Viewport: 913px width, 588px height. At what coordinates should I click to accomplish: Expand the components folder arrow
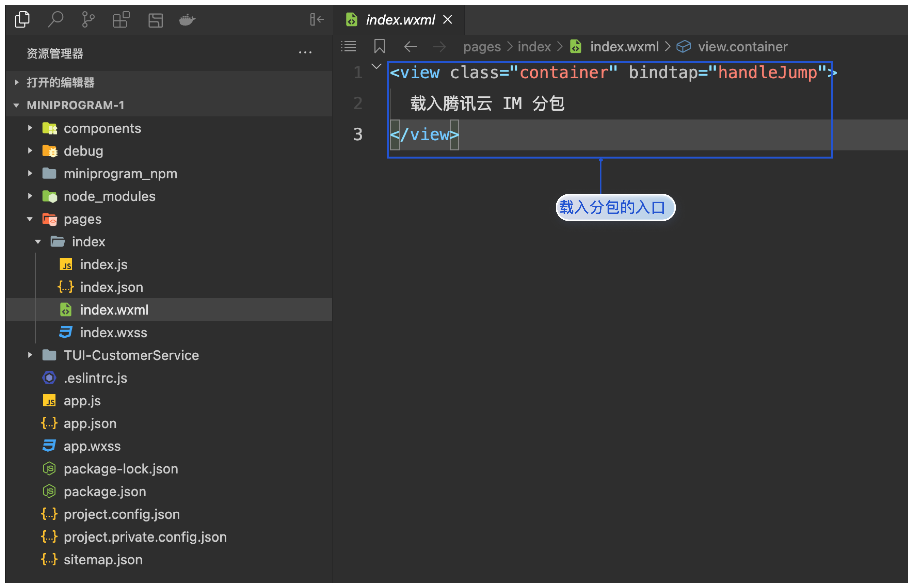click(30, 128)
